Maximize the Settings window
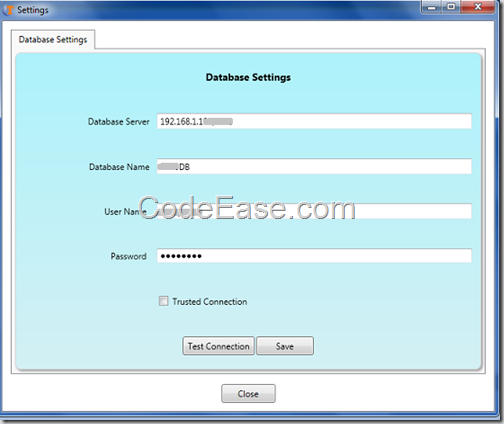Viewport: 504px width, 424px height. point(451,7)
